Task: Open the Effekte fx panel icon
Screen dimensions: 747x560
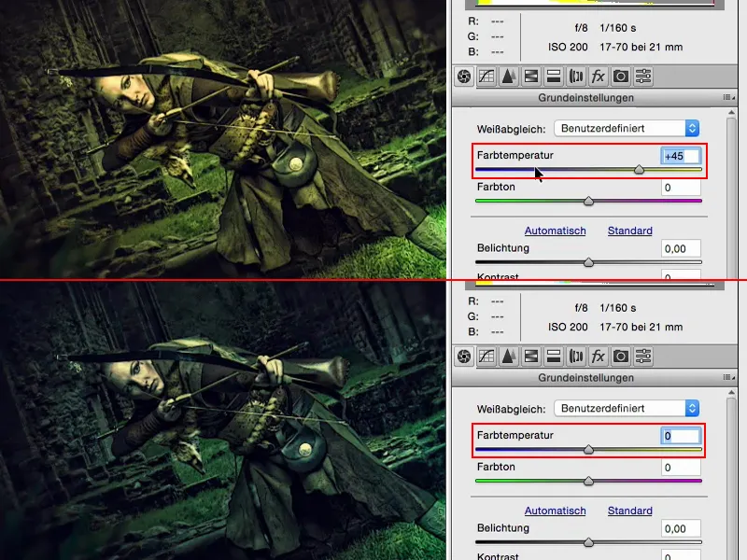Action: tap(599, 77)
